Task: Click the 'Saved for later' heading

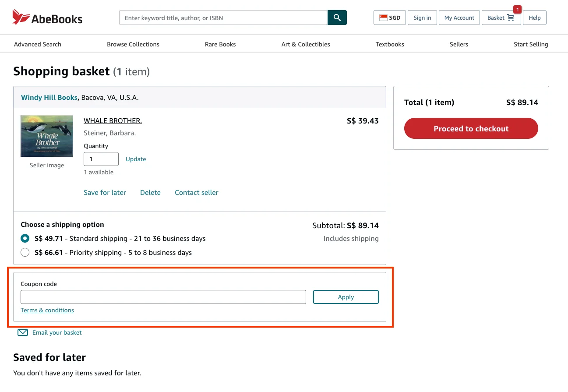Action: [49, 357]
